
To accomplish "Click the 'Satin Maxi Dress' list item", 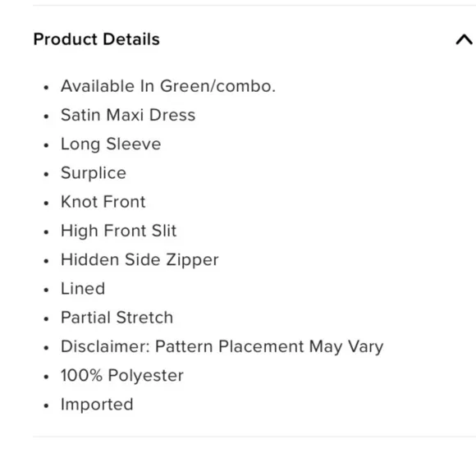I will point(128,115).
